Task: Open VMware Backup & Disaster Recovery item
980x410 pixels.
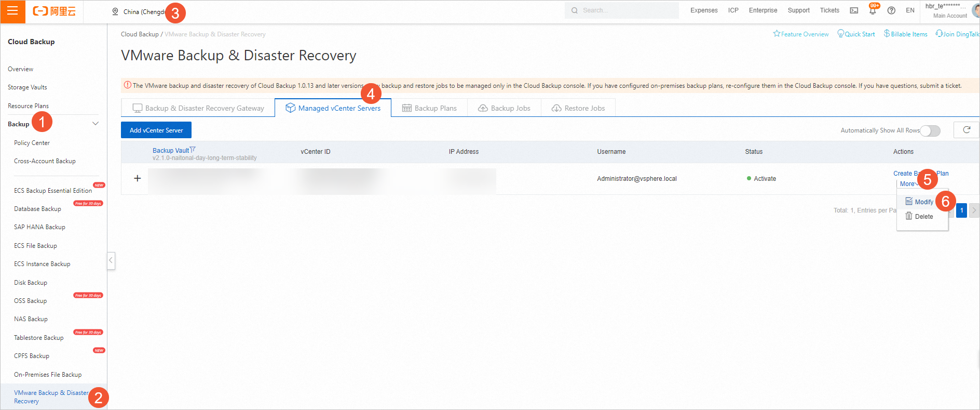Action: (51, 397)
